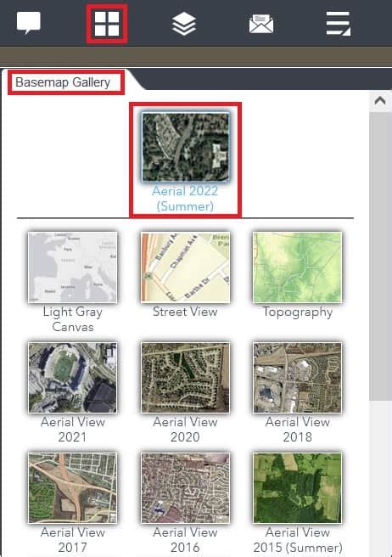Click the scrollbar up arrow
The height and width of the screenshot is (557, 392).
pyautogui.click(x=380, y=101)
